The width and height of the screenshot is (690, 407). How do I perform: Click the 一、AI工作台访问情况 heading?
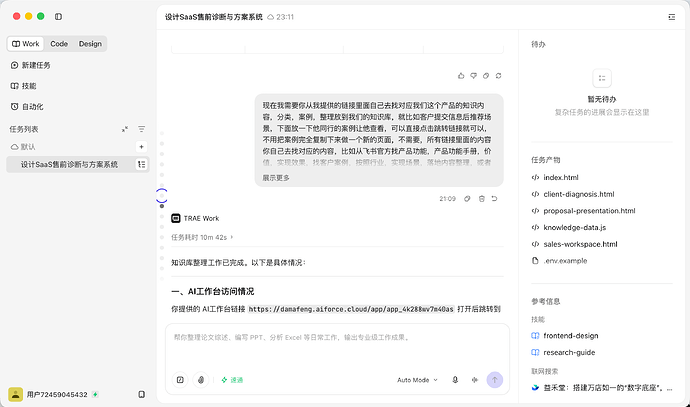(213, 291)
